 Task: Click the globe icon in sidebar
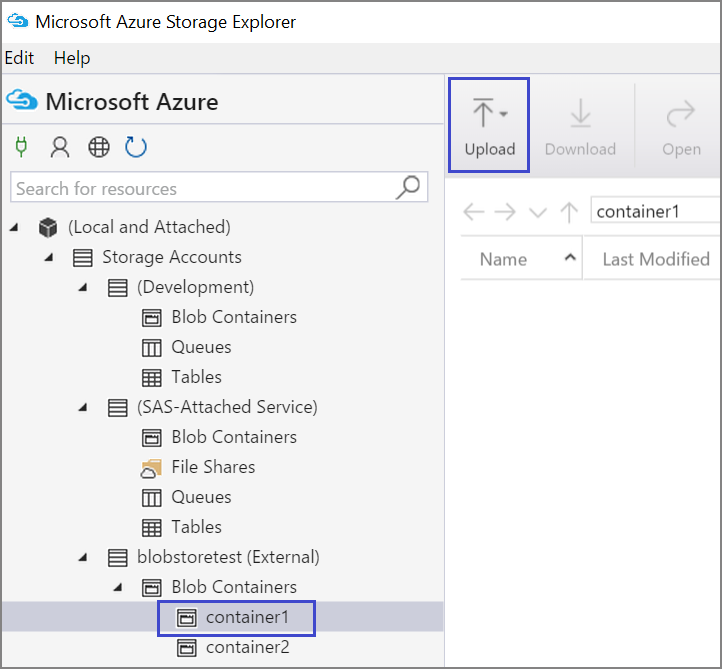[98, 148]
